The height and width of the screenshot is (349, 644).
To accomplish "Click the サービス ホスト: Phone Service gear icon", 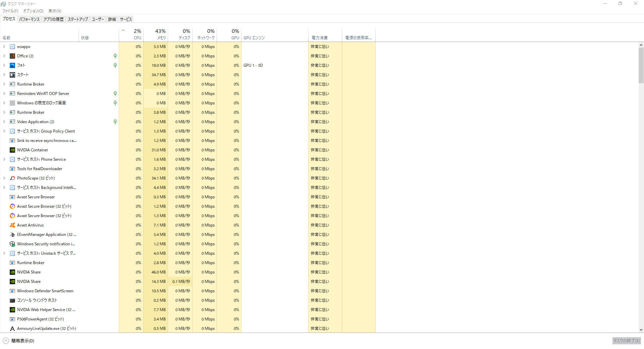I will tap(12, 159).
